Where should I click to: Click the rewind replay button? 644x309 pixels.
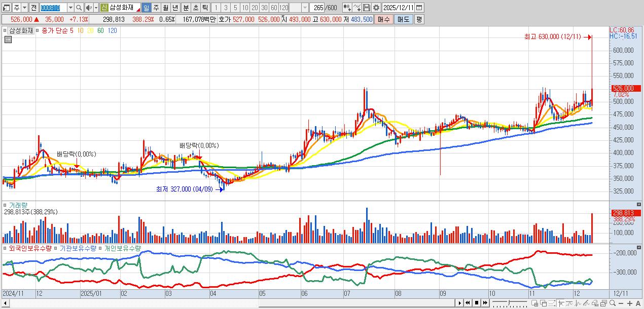[468, 303]
